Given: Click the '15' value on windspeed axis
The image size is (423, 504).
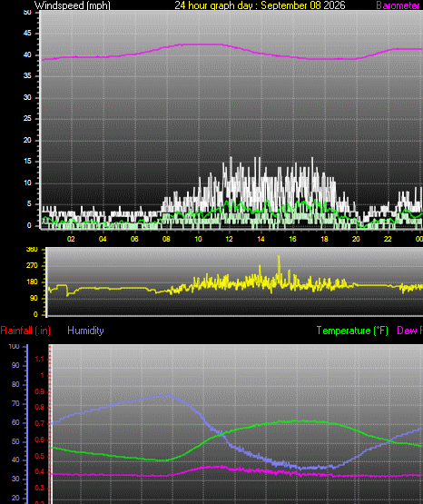Looking at the screenshot, I should [x=27, y=162].
